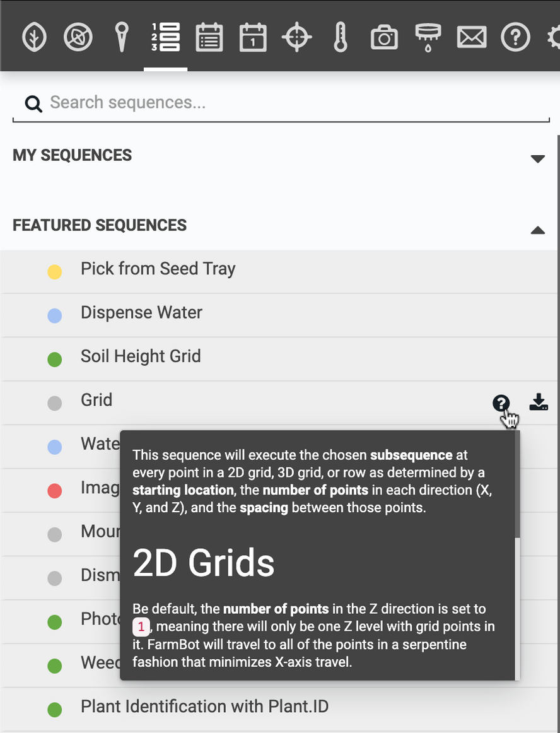Open the Points panel with the pin icon

coord(121,36)
